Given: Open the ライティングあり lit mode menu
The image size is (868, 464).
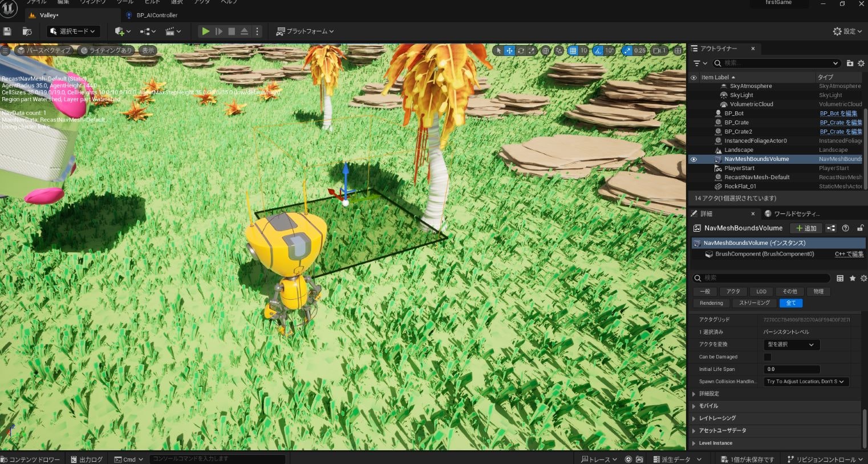Looking at the screenshot, I should (106, 50).
